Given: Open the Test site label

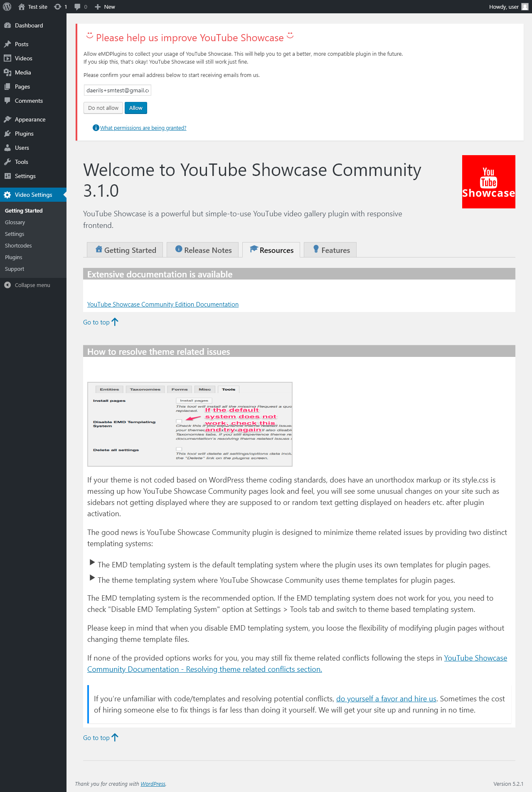Looking at the screenshot, I should coord(38,7).
